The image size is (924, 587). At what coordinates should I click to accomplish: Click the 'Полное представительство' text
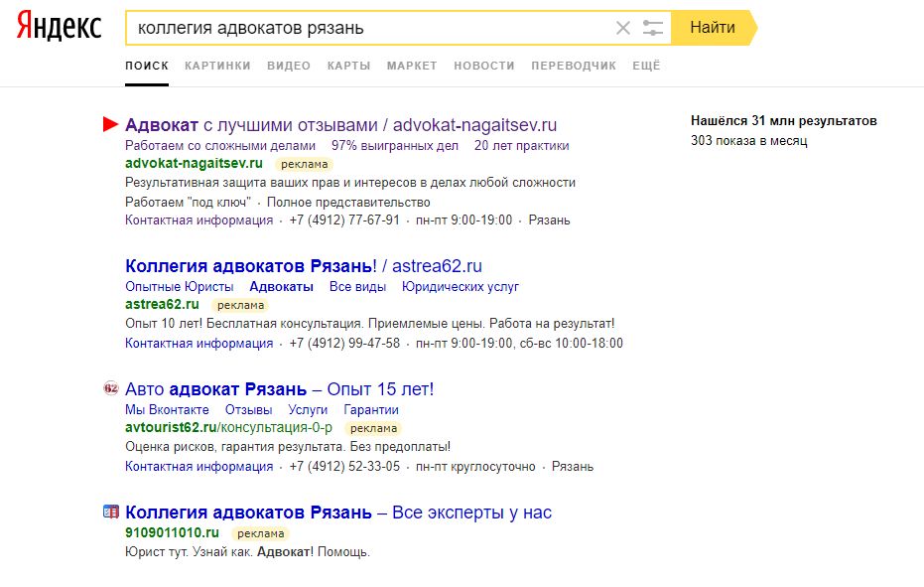click(348, 203)
